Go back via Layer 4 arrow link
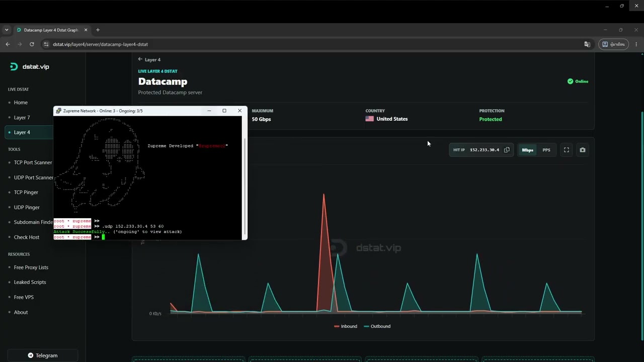The image size is (644, 362). (x=149, y=59)
